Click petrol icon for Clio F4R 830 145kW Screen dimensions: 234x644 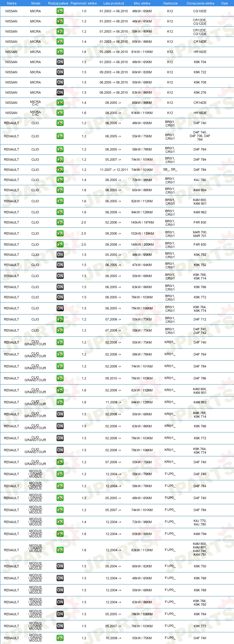click(x=60, y=222)
